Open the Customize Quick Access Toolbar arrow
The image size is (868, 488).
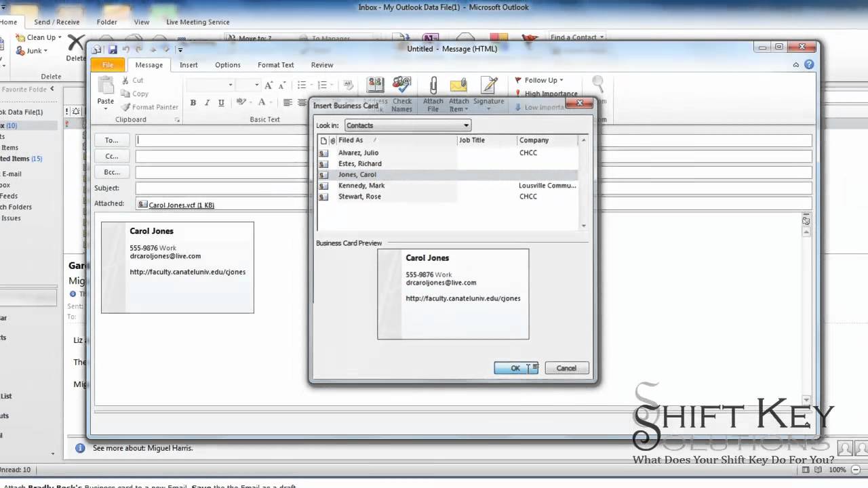(180, 49)
